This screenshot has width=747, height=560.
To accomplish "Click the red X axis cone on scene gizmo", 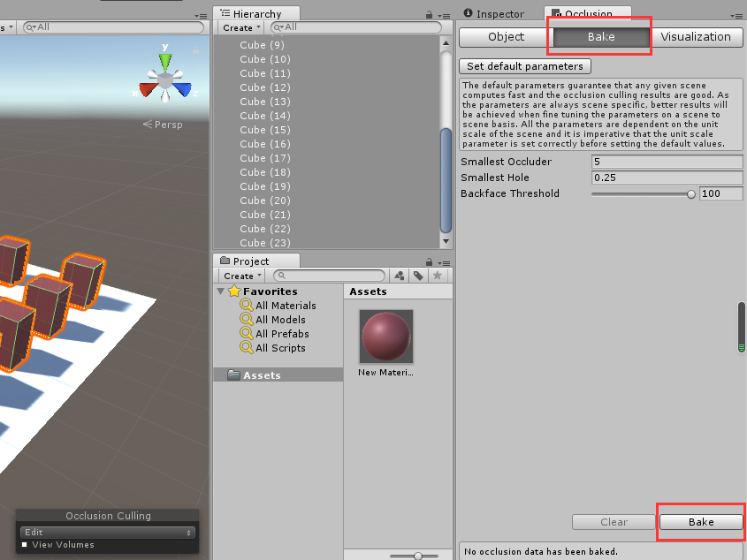I will (149, 89).
